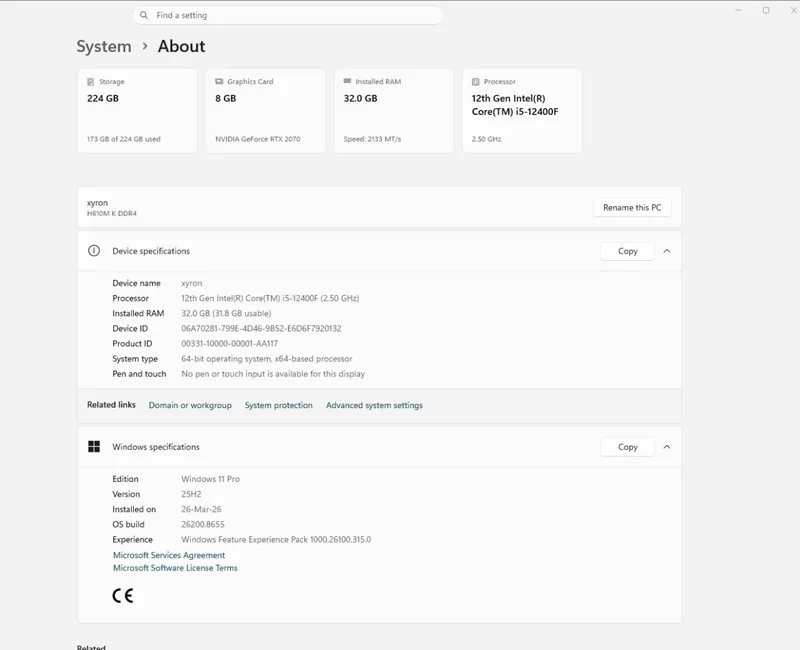Copy the Windows specifications
This screenshot has height=650, width=800.
tap(628, 447)
